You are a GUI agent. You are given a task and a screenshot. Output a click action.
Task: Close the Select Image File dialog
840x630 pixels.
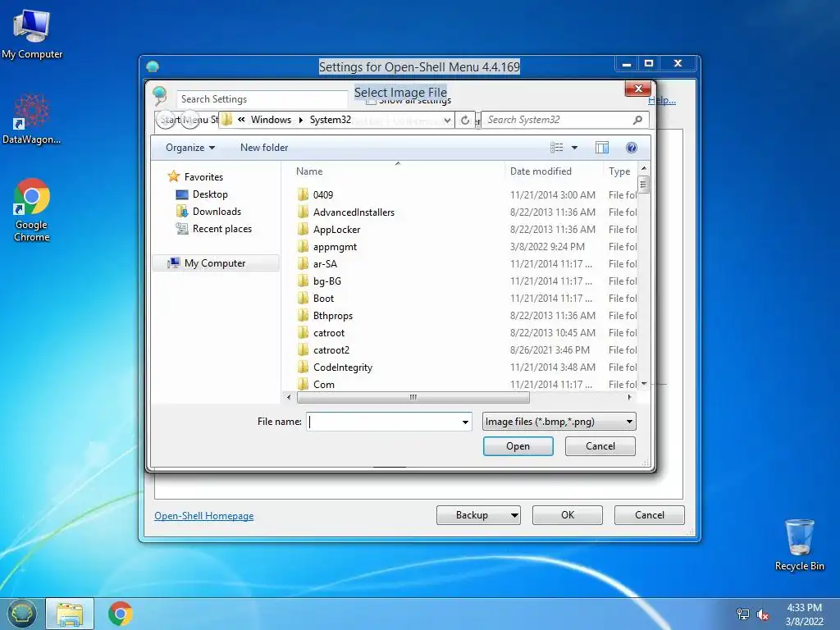[x=638, y=89]
